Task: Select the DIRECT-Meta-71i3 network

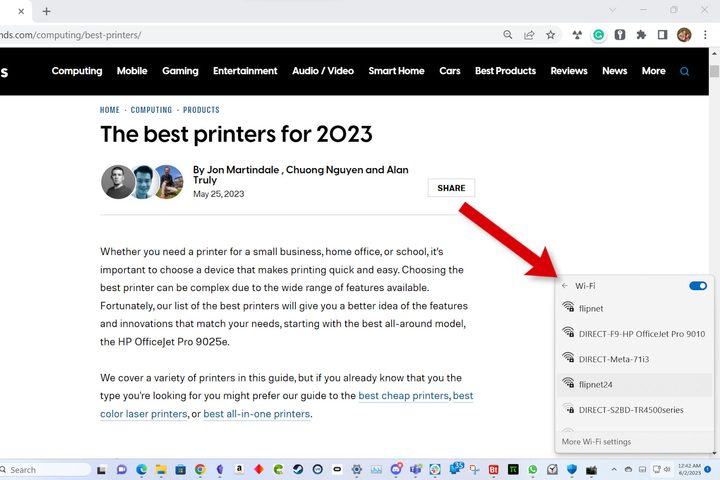Action: tap(635, 359)
